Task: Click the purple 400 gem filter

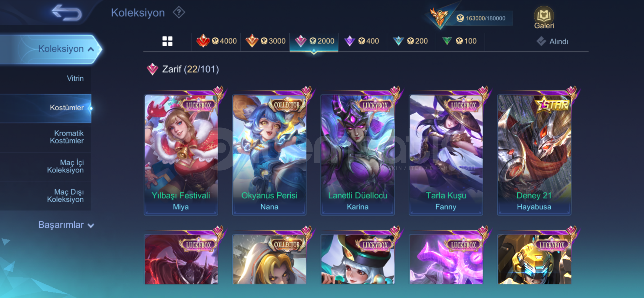Action: point(362,41)
